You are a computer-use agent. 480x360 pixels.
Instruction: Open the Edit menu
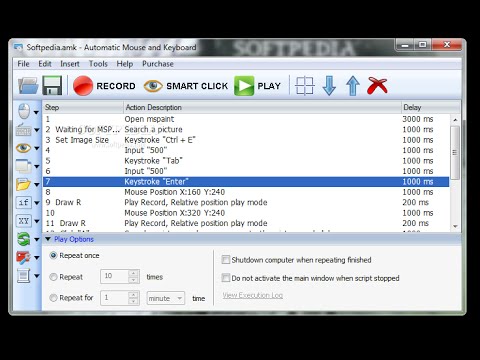45,64
